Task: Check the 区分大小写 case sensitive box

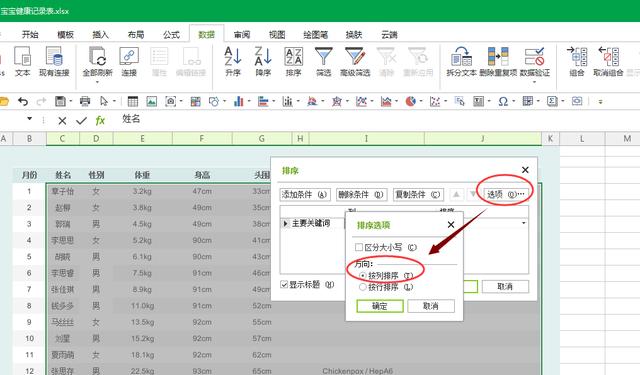Action: [x=359, y=247]
